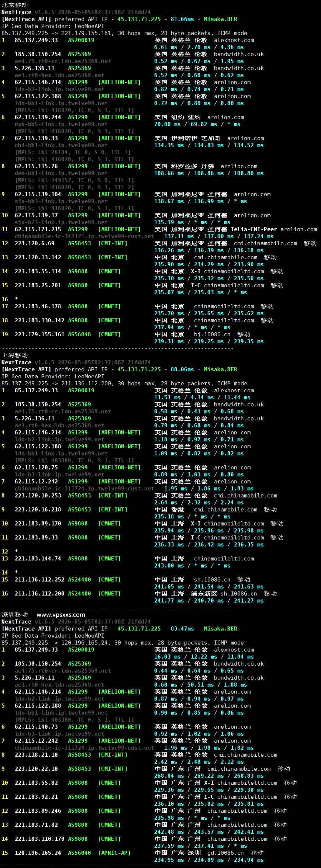The image size is (321, 868).
Task: Select location text 美国 纽约 纽约
Action: (177, 117)
